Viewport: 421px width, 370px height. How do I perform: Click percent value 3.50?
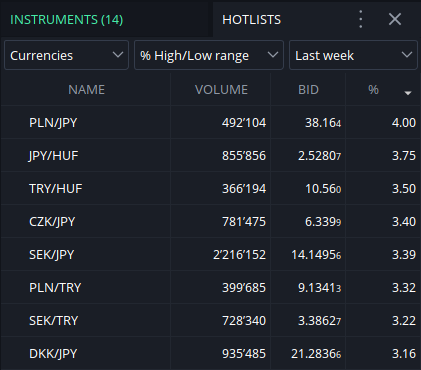pyautogui.click(x=404, y=189)
